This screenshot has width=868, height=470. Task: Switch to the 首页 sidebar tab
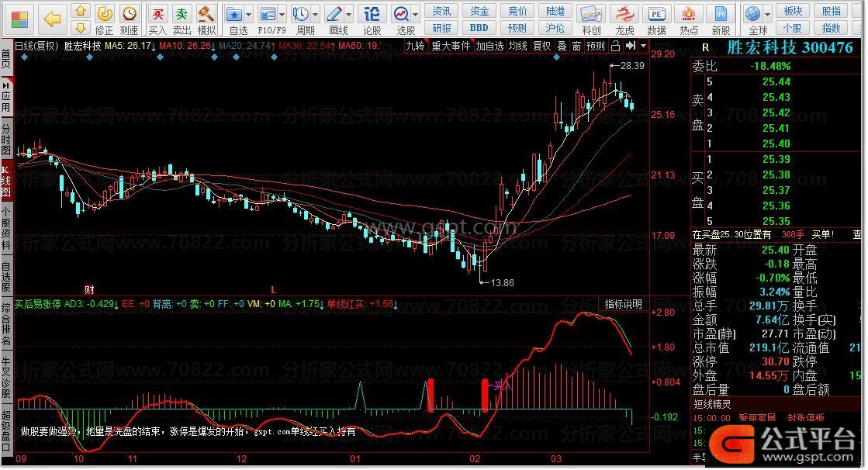pos(6,57)
